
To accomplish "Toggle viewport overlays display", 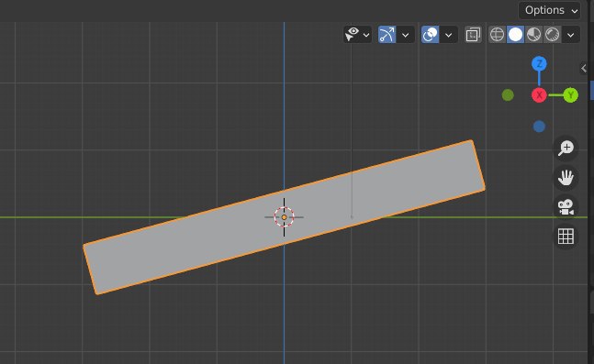I will click(x=430, y=35).
